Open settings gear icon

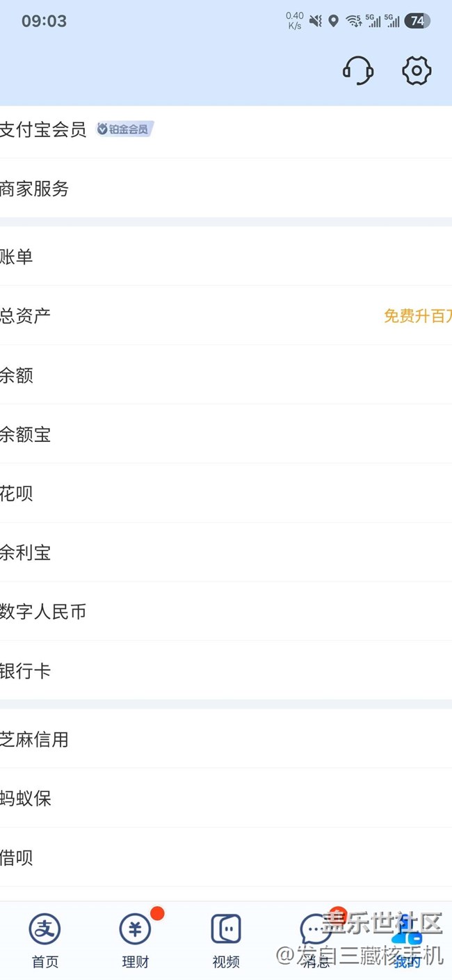tap(417, 70)
